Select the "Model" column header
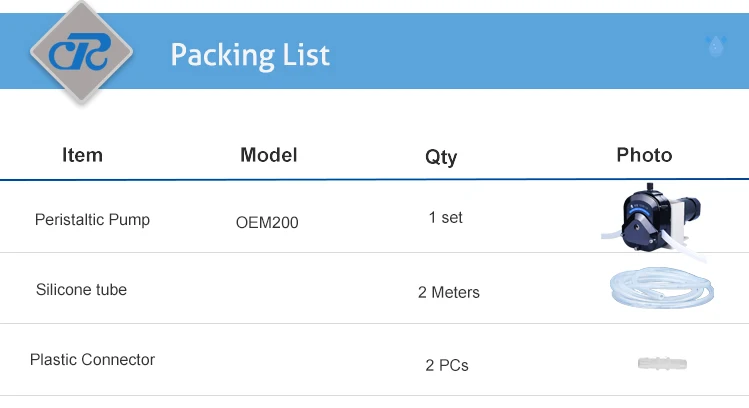This screenshot has width=749, height=408. pos(268,155)
